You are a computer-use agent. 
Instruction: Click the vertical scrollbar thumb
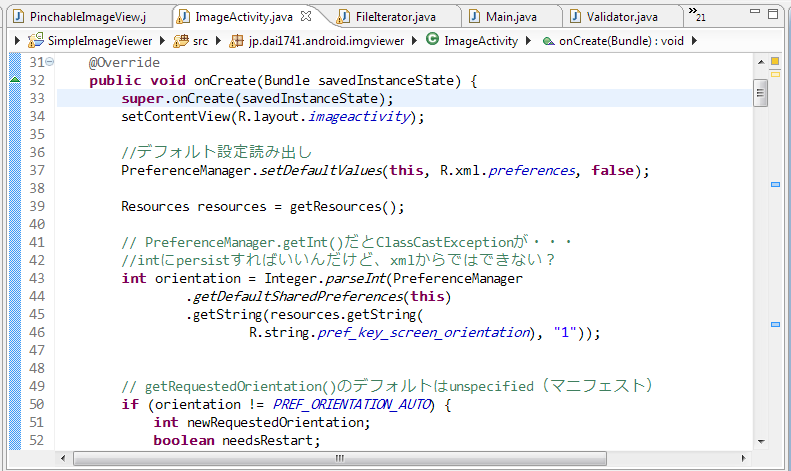pyautogui.click(x=760, y=93)
